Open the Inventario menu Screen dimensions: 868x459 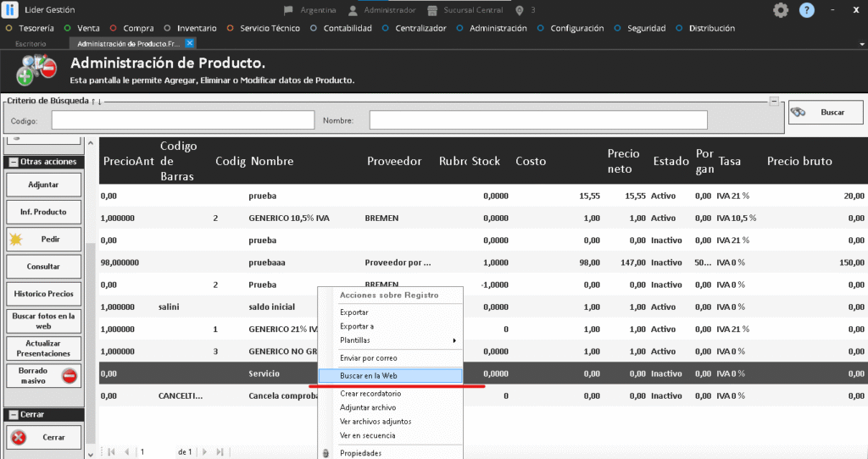(195, 28)
